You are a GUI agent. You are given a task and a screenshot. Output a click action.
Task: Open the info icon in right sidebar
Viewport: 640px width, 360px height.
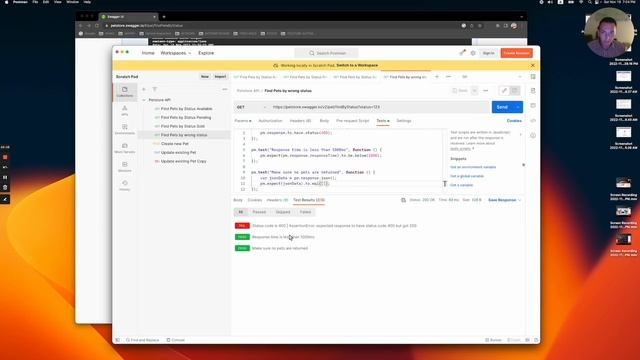click(x=533, y=136)
